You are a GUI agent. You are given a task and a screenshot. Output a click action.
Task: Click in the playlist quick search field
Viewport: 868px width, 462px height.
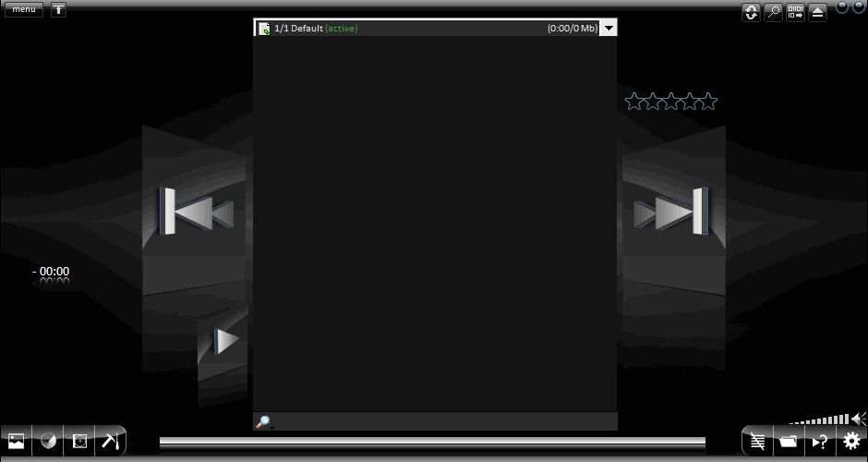(446, 421)
